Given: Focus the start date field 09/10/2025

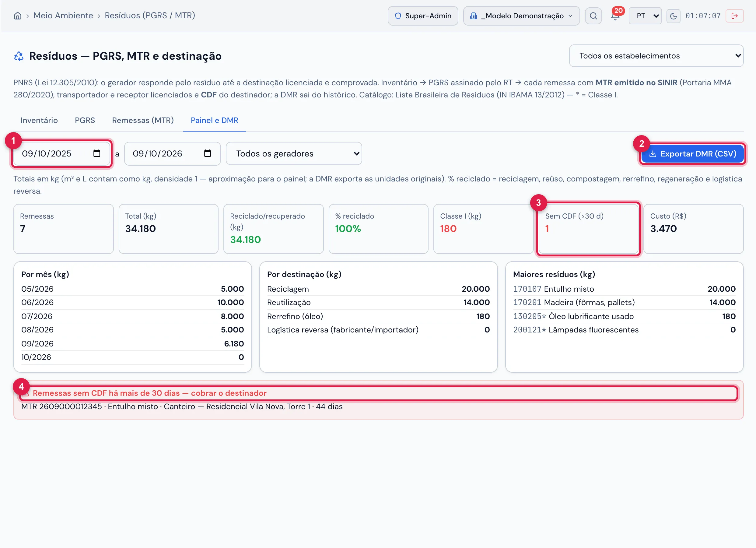Looking at the screenshot, I should click(62, 153).
